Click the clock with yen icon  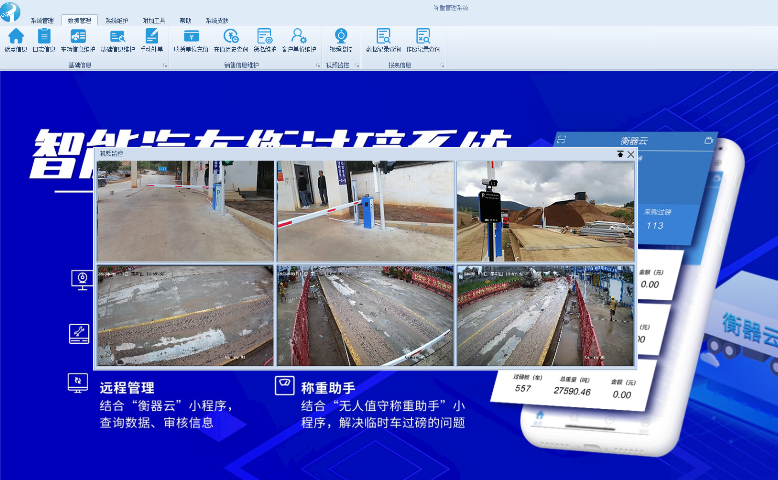pos(231,37)
